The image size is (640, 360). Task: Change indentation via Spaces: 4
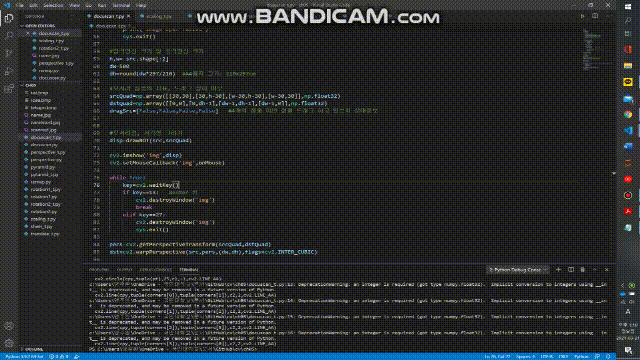(x=525, y=356)
